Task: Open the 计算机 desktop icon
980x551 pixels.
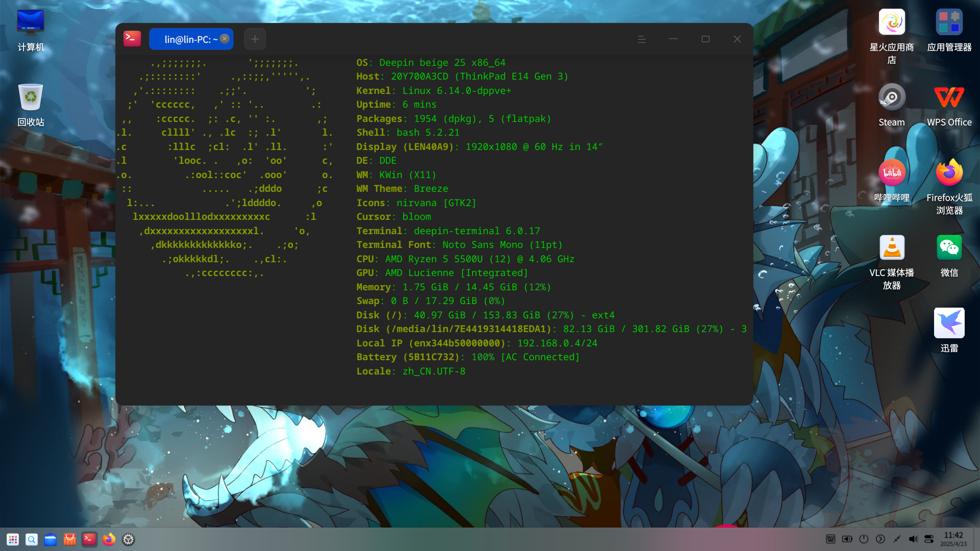Action: click(x=31, y=31)
